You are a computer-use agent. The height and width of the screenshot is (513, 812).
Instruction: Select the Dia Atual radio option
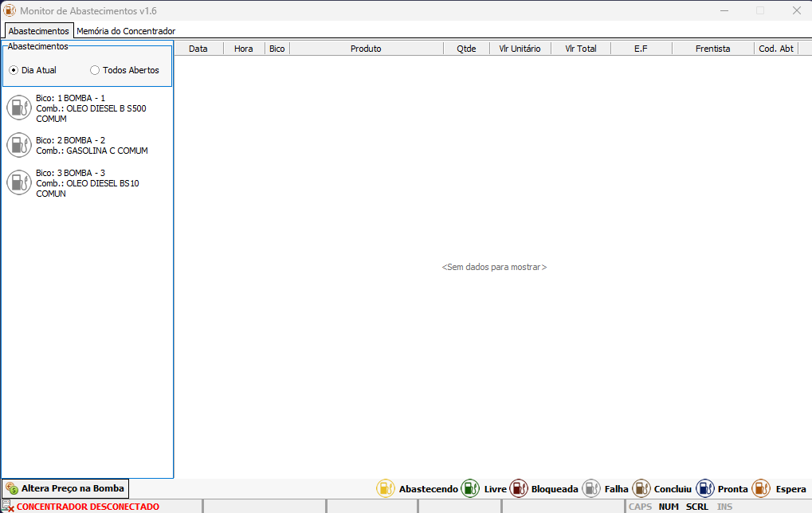tap(14, 70)
